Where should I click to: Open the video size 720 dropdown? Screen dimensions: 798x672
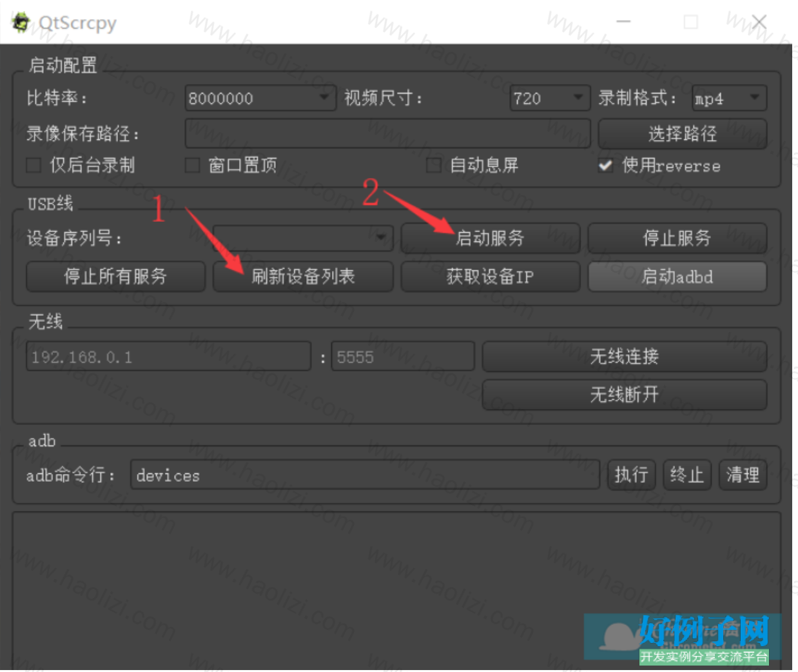click(549, 98)
